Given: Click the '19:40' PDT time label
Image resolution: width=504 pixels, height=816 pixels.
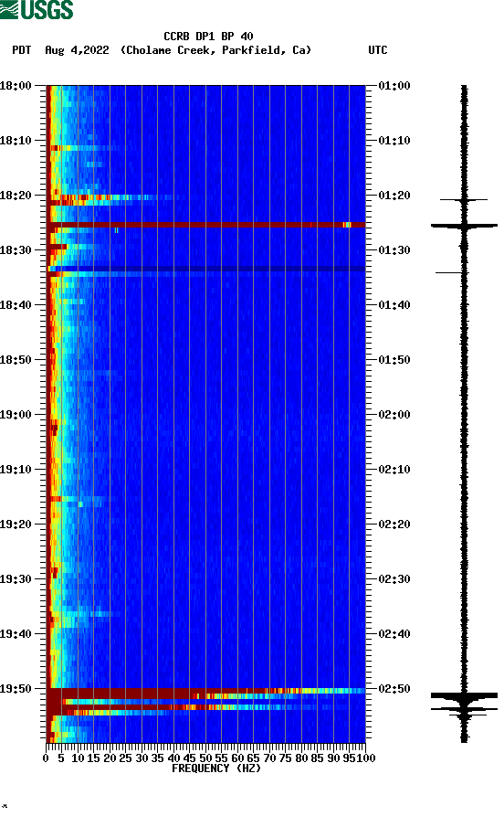Looking at the screenshot, I should [x=16, y=634].
